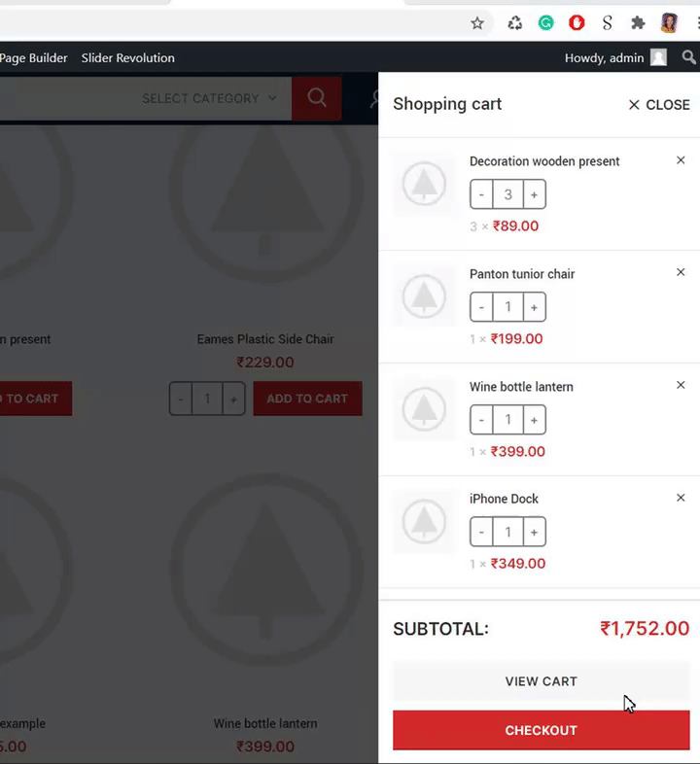Click the ₹349.00 item price
Screen dimensions: 700x764
pos(517,564)
